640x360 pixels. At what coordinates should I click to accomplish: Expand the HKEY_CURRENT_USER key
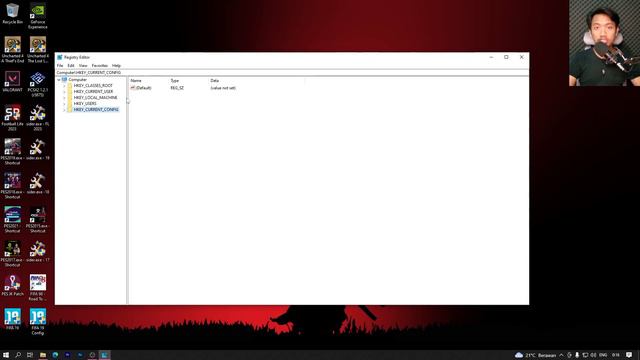tap(64, 92)
